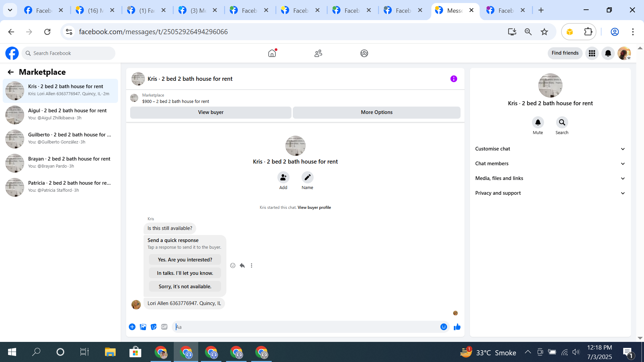Open the sticker picker icon
The width and height of the screenshot is (644, 362).
pyautogui.click(x=154, y=327)
